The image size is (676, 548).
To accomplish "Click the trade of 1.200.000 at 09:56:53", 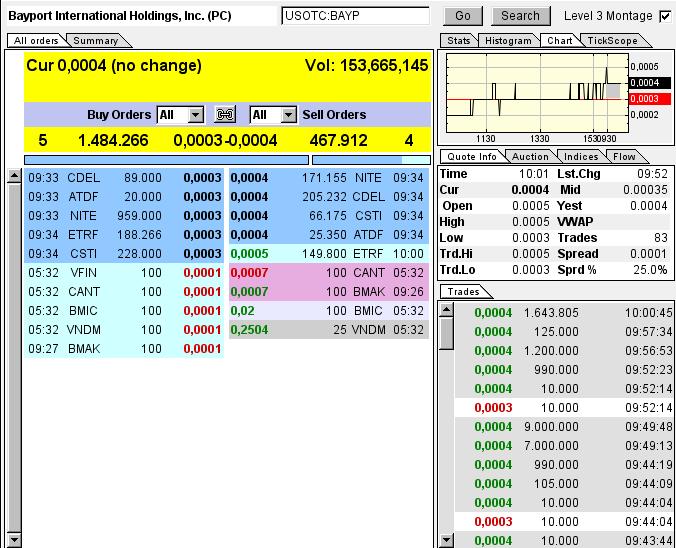I will [x=564, y=351].
